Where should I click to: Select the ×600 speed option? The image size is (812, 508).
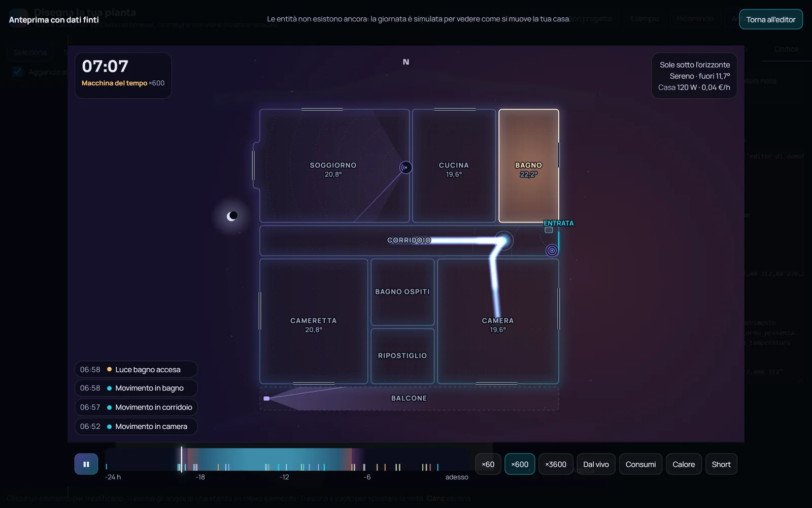(520, 464)
